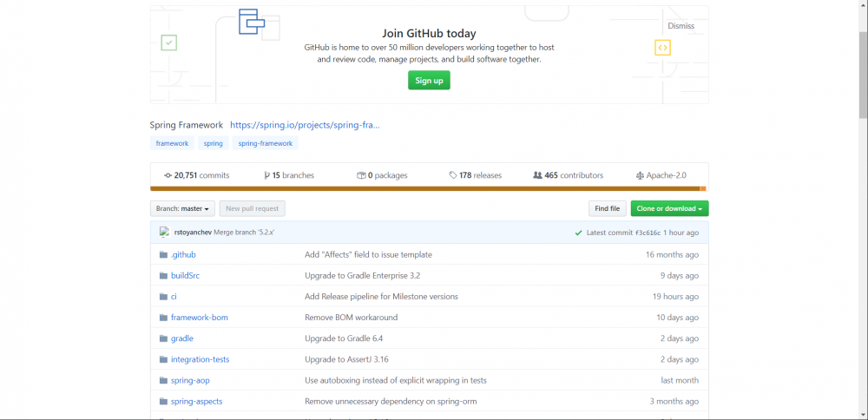Click the brown language breakdown bar
Screen dimensions: 868x420
pyautogui.click(x=424, y=188)
